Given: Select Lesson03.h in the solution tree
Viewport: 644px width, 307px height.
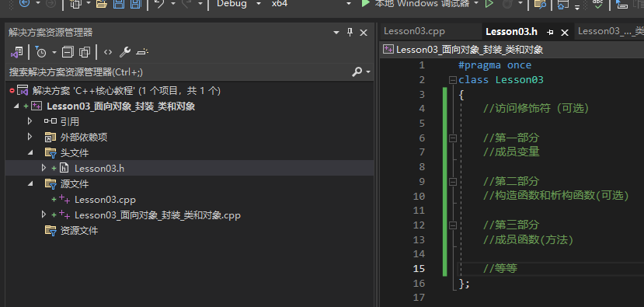Looking at the screenshot, I should (x=99, y=168).
